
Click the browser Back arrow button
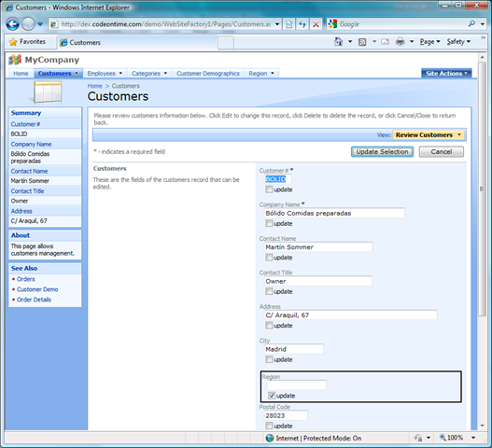tap(12, 24)
